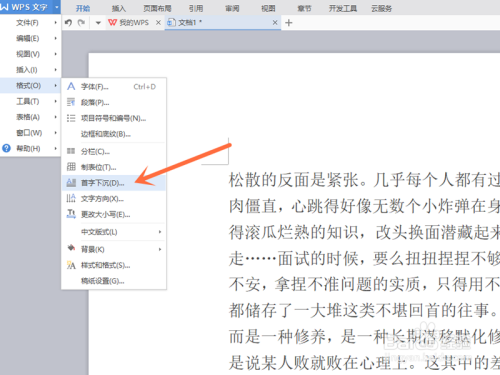Click the styles and formatting icon
This screenshot has height=375, width=500.
(71, 265)
